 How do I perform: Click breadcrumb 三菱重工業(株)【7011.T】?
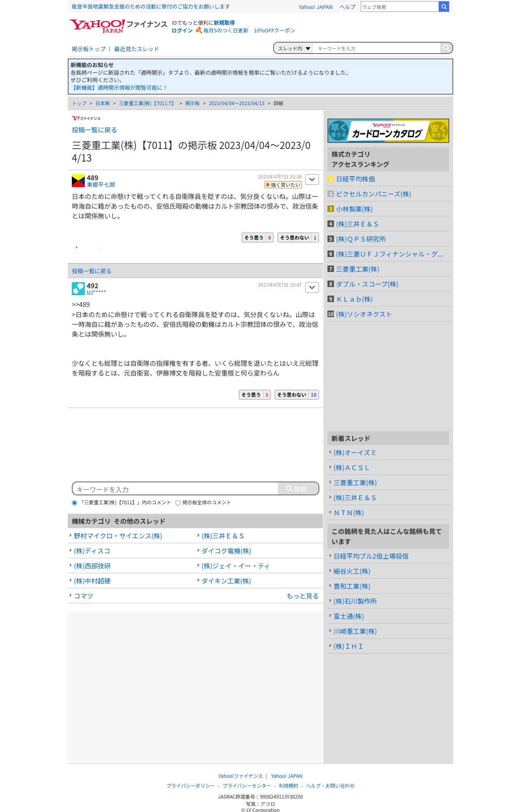tap(147, 104)
